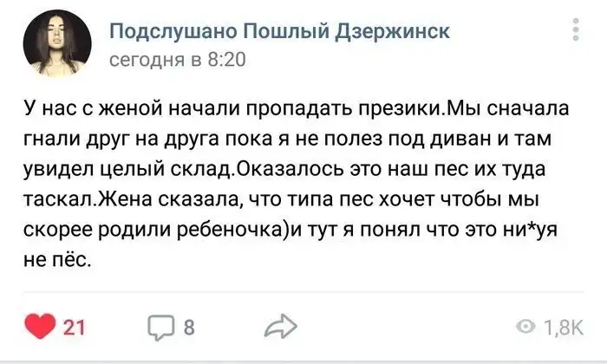Like the post with the heart icon
607x364 pixels.
(x=39, y=326)
